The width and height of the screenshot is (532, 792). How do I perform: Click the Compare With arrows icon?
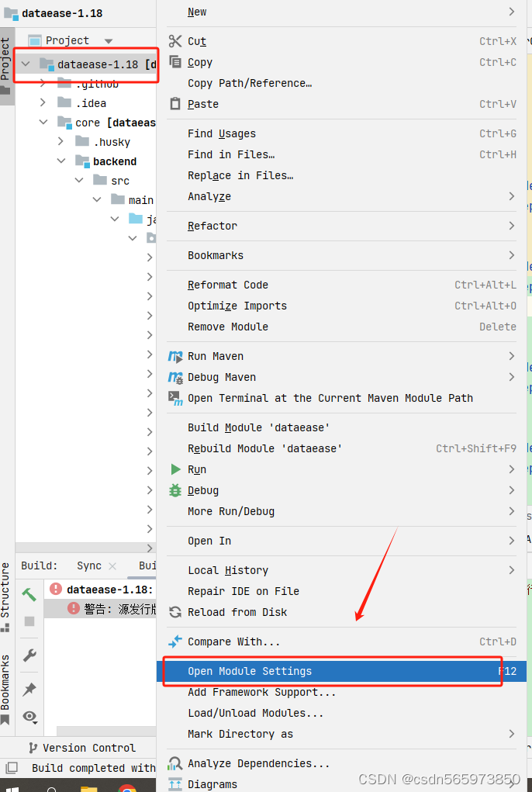click(x=175, y=642)
